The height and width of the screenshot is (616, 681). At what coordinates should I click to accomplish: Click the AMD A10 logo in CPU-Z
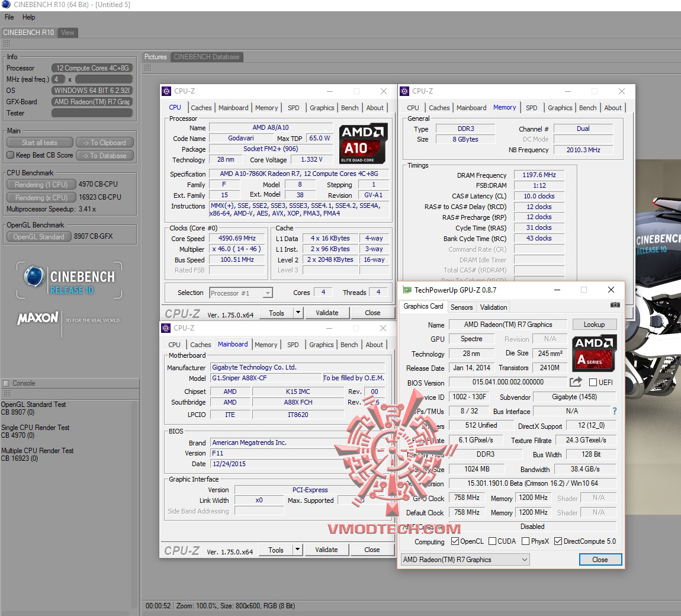(x=363, y=143)
